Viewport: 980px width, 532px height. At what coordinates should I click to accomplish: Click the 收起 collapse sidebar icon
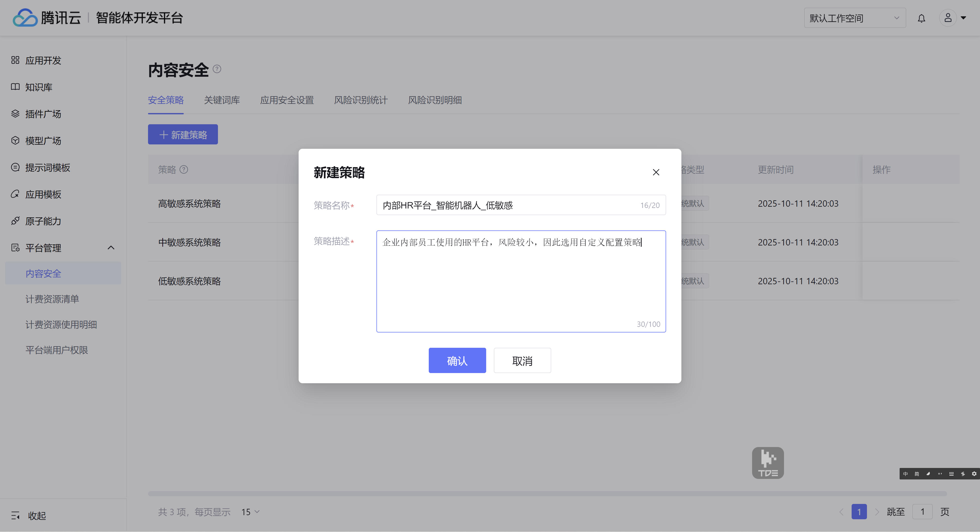point(16,515)
